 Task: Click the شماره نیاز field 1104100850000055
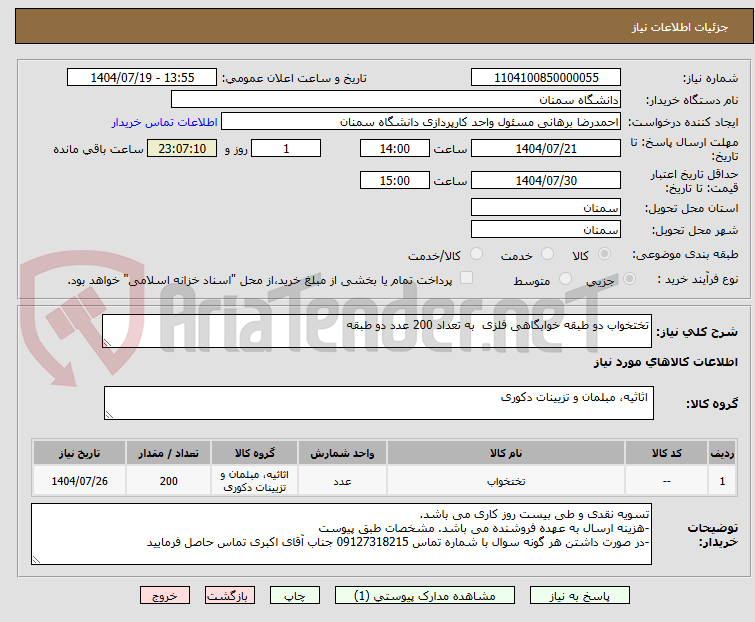point(546,78)
